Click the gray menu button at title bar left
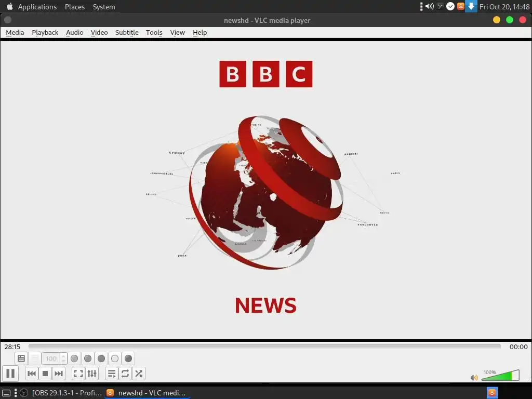 point(7,20)
